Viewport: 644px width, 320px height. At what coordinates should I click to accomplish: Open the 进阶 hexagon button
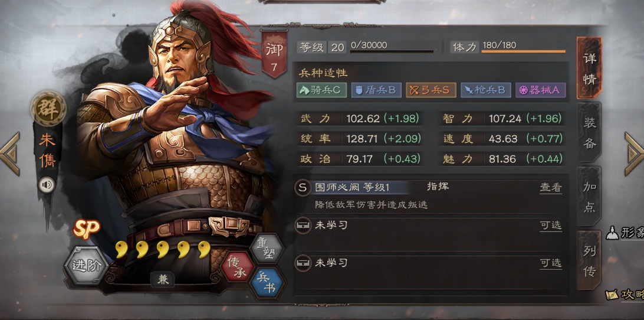(86, 266)
